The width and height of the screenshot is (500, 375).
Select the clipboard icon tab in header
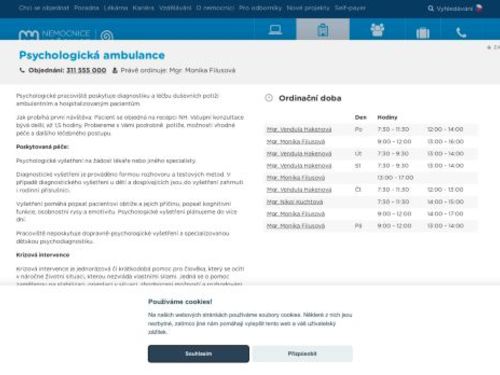(323, 30)
